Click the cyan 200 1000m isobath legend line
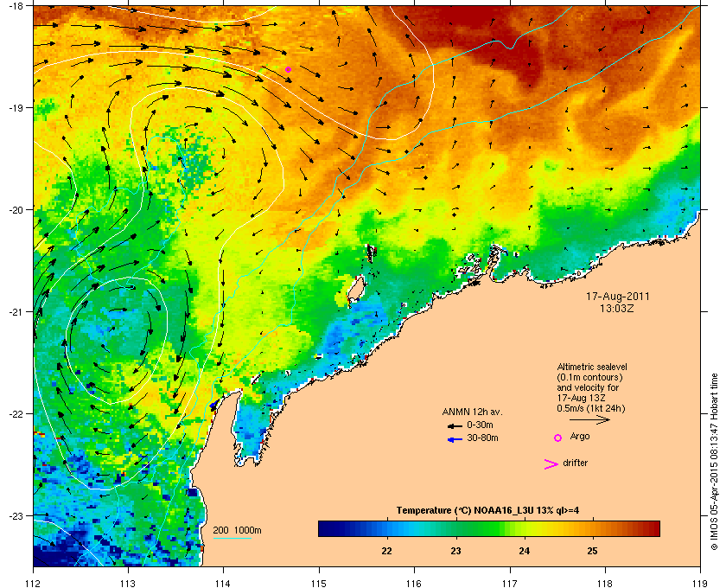The image size is (726, 588). tap(232, 539)
